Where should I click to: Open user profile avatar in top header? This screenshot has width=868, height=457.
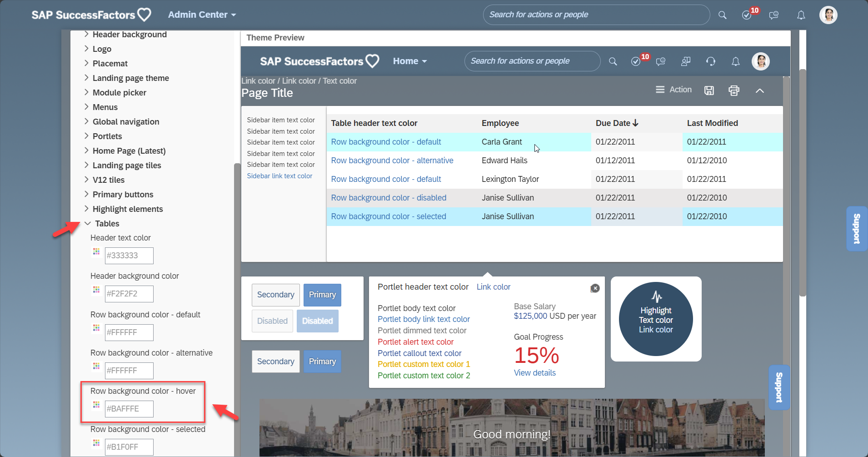click(828, 15)
